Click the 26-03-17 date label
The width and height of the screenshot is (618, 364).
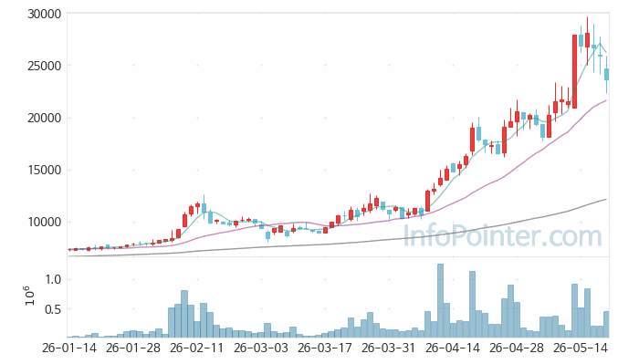325,348
